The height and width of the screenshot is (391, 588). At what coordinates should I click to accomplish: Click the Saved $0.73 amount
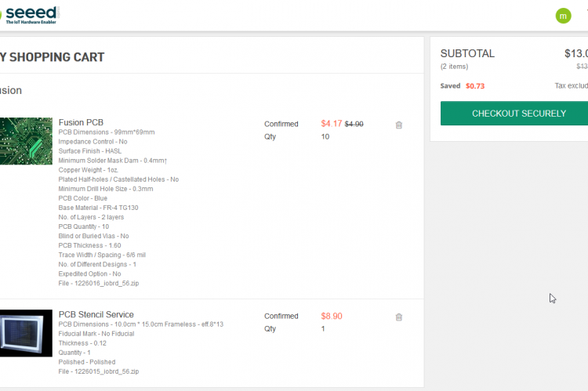475,86
